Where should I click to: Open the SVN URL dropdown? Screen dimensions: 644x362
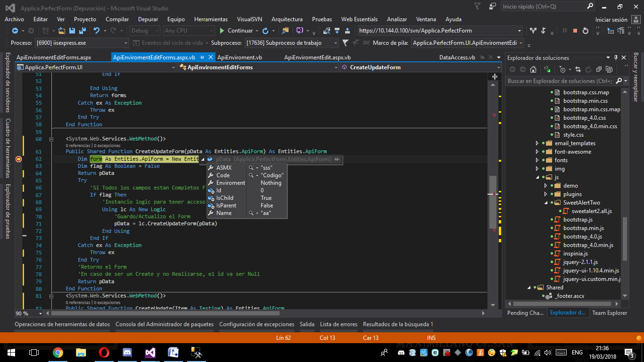[520, 31]
